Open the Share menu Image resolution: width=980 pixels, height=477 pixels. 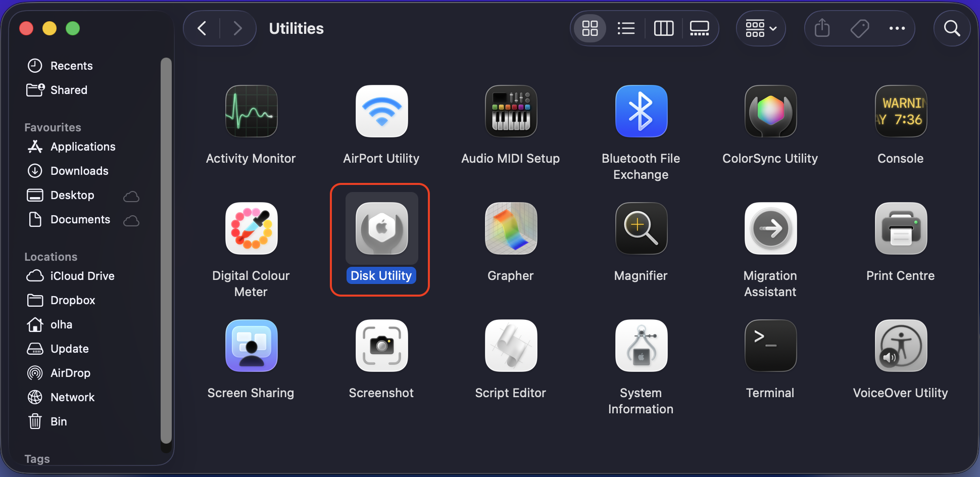tap(821, 28)
